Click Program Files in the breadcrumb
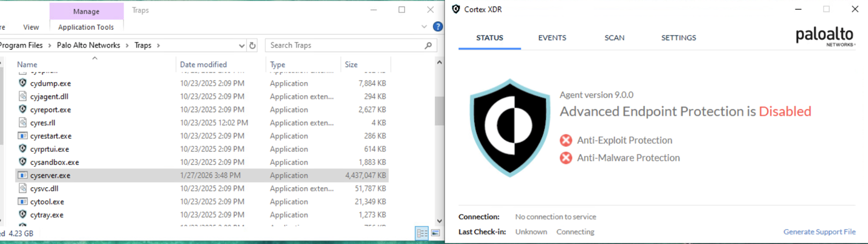868x244 pixels. 21,45
